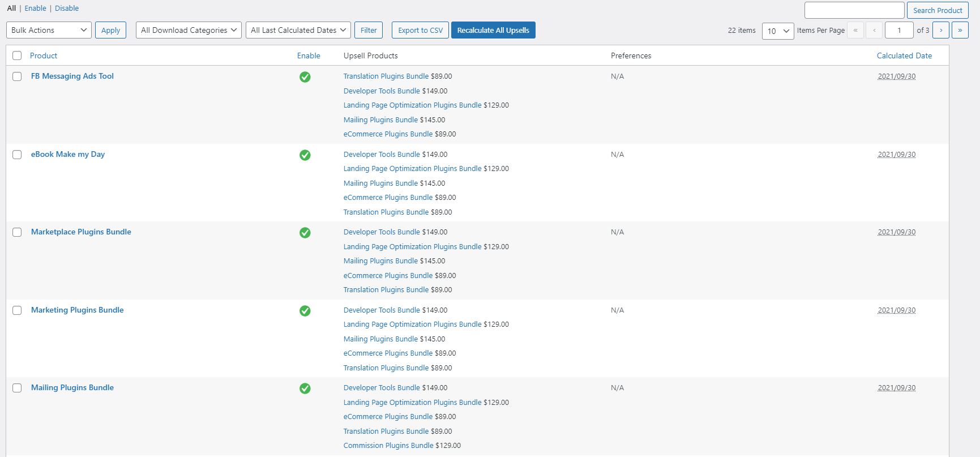This screenshot has width=980, height=457.
Task: Click the Apply button
Action: [110, 30]
